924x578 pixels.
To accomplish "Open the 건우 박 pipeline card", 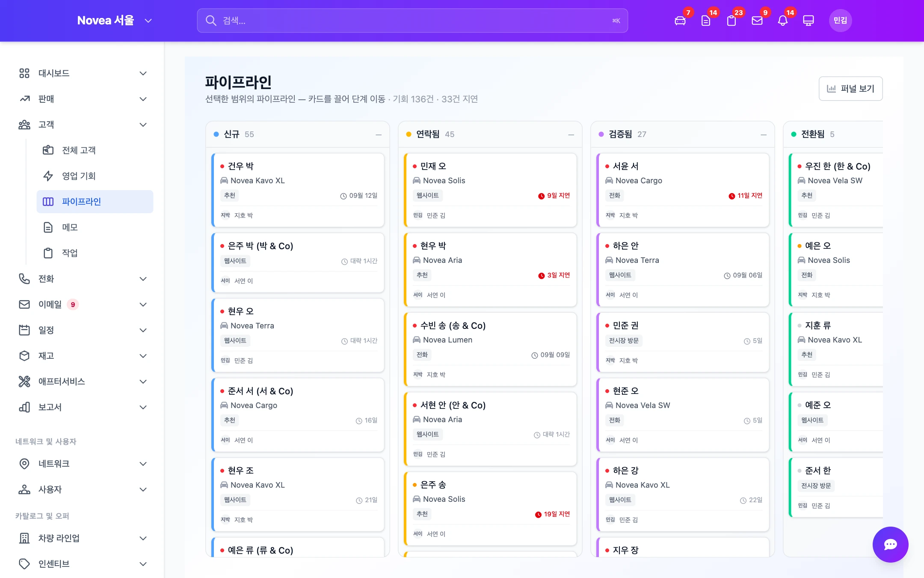I will (x=298, y=190).
